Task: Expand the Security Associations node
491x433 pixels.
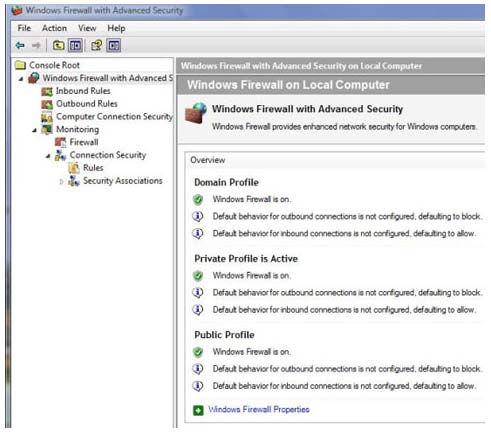Action: pyautogui.click(x=61, y=182)
